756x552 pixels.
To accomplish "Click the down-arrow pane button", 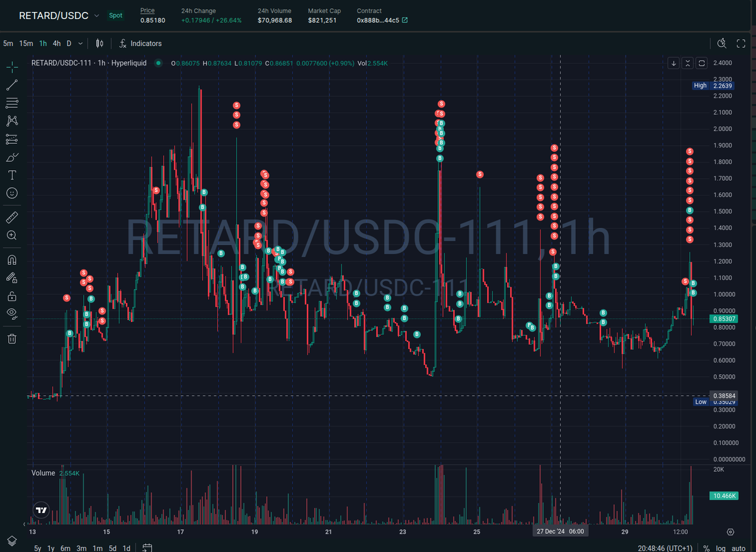I will tap(673, 63).
